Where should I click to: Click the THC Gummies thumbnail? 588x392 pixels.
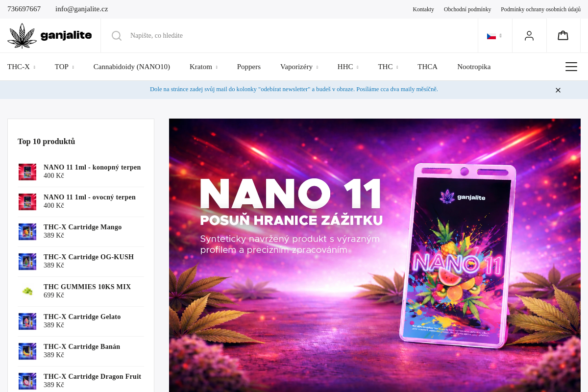pos(27,292)
